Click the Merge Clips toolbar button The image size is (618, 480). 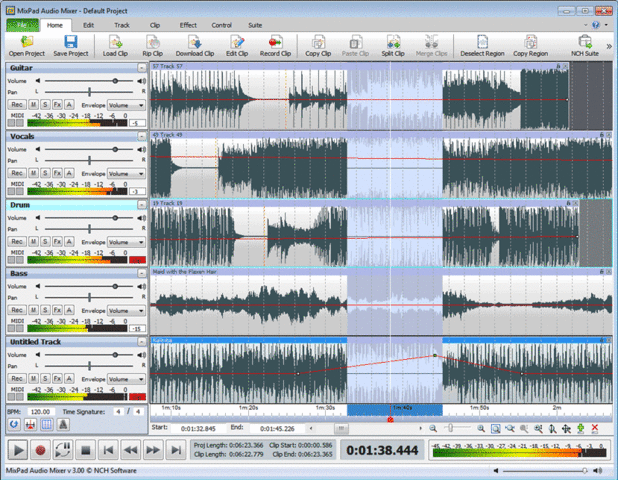coord(432,46)
